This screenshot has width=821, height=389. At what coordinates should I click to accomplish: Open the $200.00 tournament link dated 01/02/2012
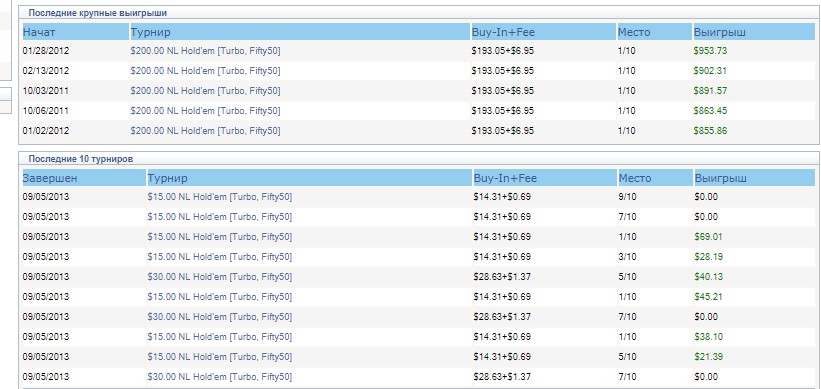205,131
